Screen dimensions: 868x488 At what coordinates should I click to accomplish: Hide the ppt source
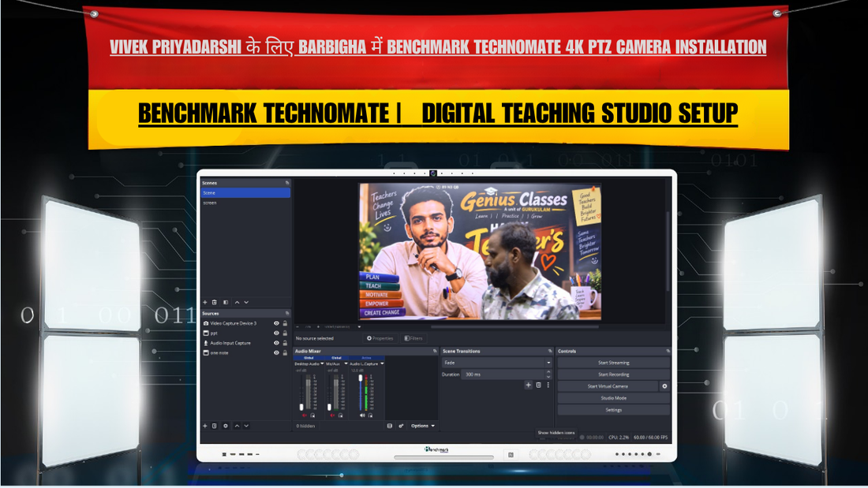point(276,333)
